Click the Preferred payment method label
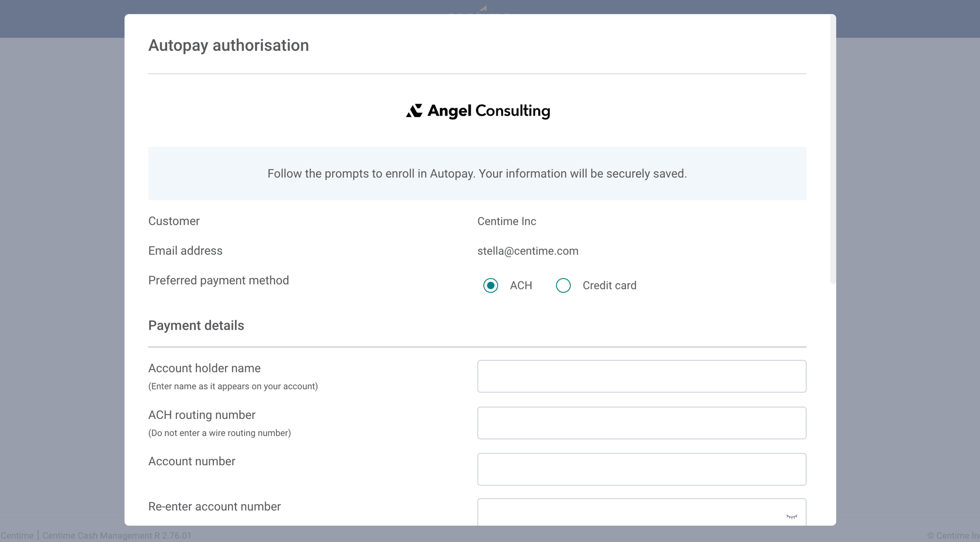Viewport: 980px width, 542px height. (218, 280)
